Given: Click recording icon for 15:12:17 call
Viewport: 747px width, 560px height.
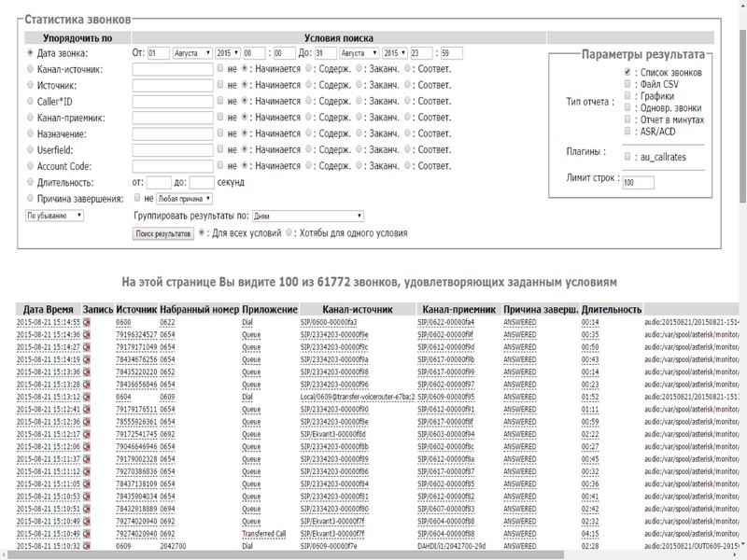Looking at the screenshot, I should click(x=87, y=434).
